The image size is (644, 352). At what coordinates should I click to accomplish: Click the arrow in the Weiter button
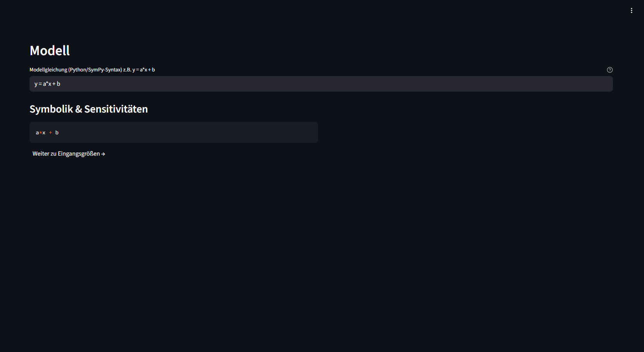pos(103,154)
